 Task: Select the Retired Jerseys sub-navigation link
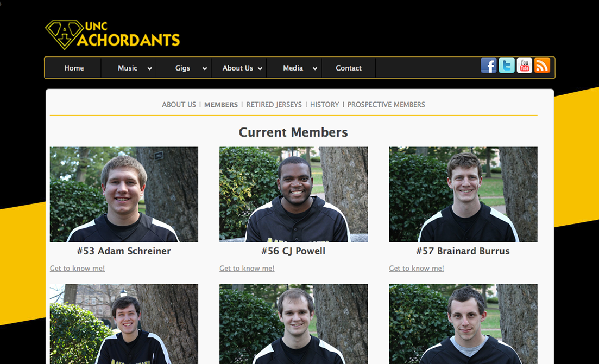click(274, 105)
